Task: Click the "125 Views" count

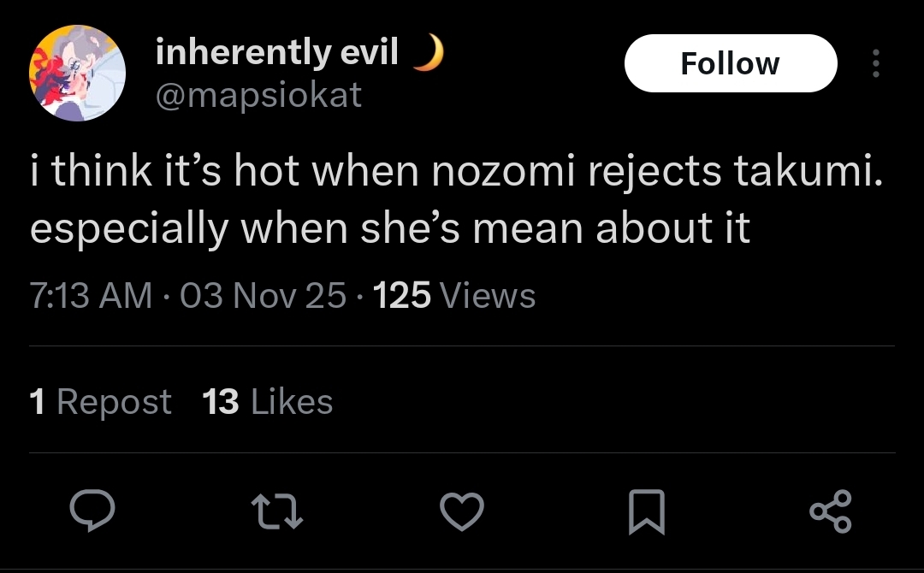Action: (455, 296)
